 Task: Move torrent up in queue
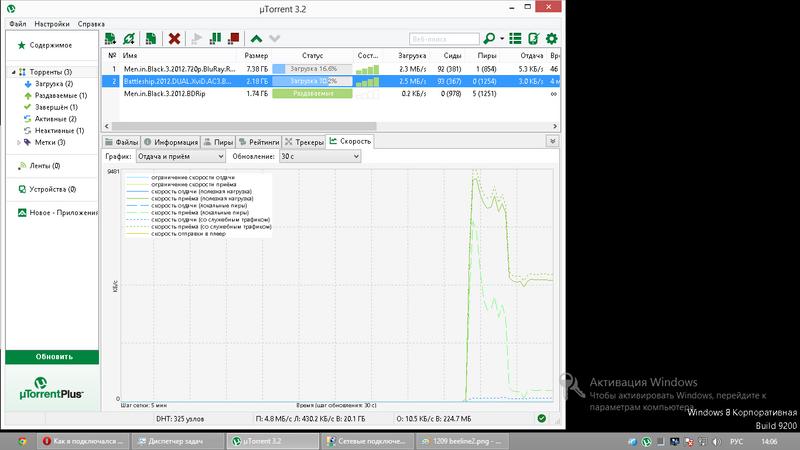pos(256,38)
